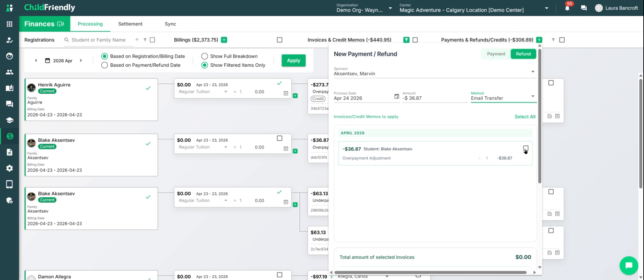The height and width of the screenshot is (280, 644).
Task: Click the Credit chip on -$273 invoice
Action: pos(318,99)
